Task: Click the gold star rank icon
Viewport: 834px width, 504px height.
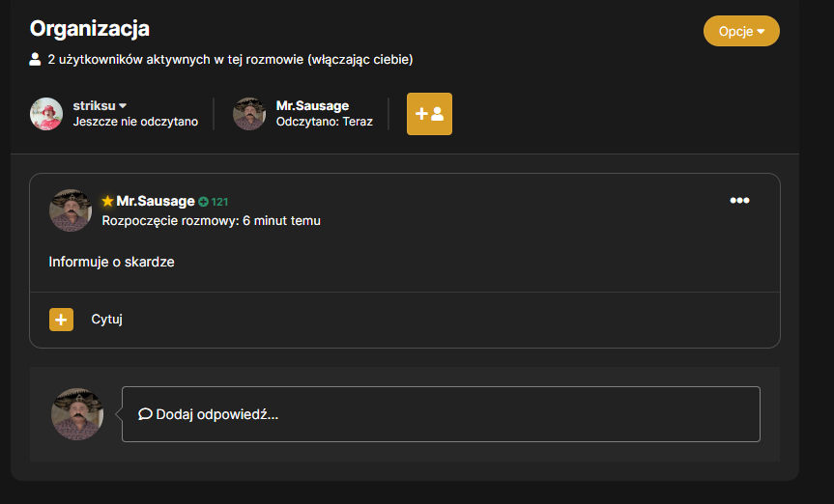Action: [x=107, y=201]
